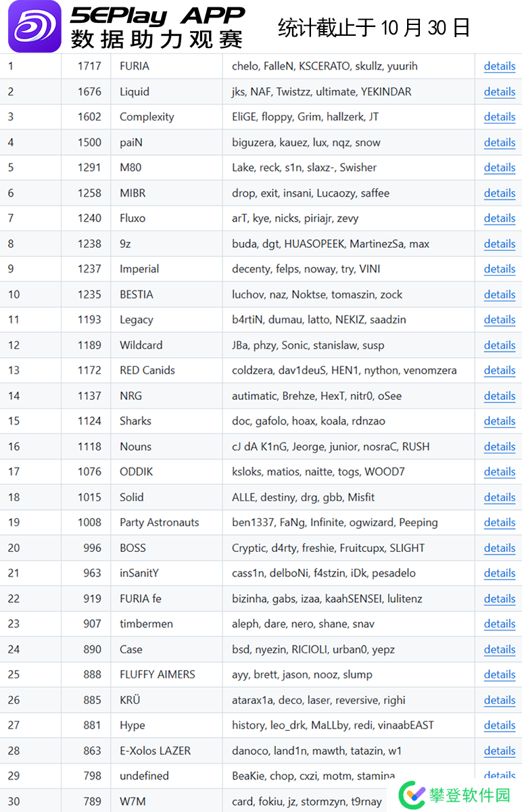Open details link for Liquid

499,92
